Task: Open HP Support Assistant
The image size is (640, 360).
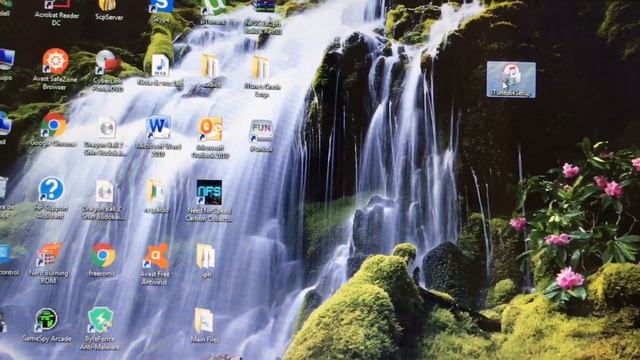Action: [51, 197]
